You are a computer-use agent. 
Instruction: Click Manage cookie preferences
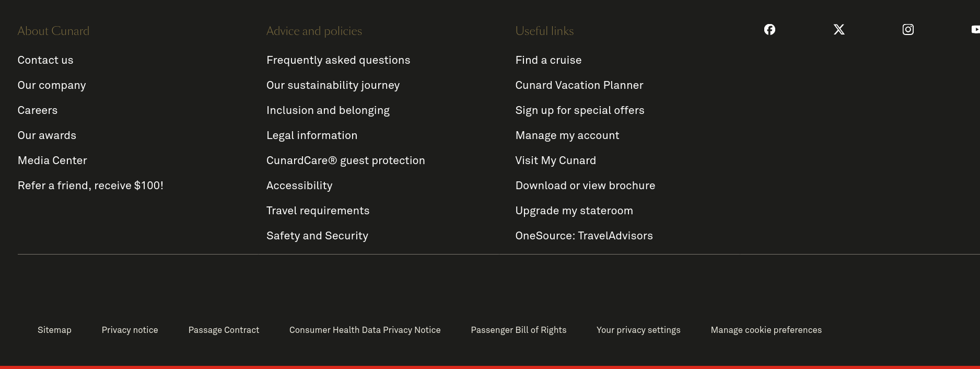[x=766, y=330]
